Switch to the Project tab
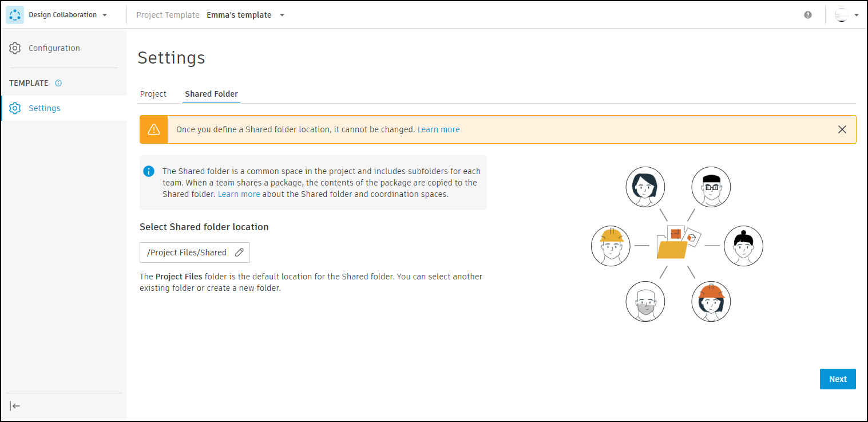 153,94
